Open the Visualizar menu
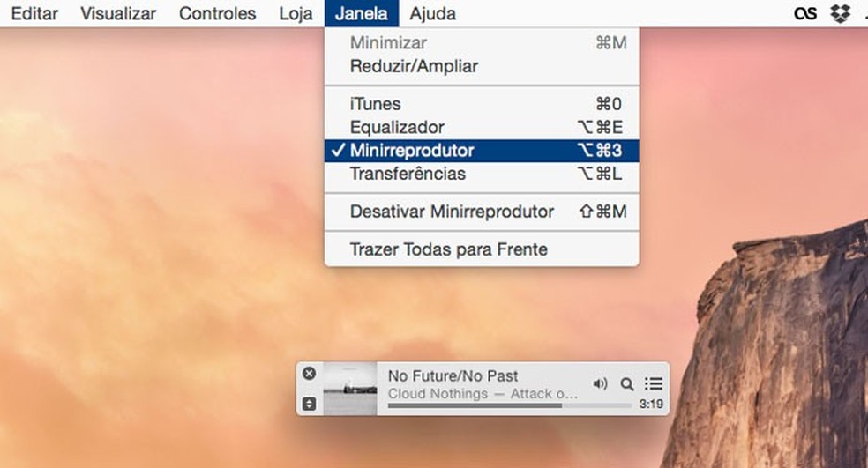The width and height of the screenshot is (868, 468). pyautogui.click(x=118, y=13)
